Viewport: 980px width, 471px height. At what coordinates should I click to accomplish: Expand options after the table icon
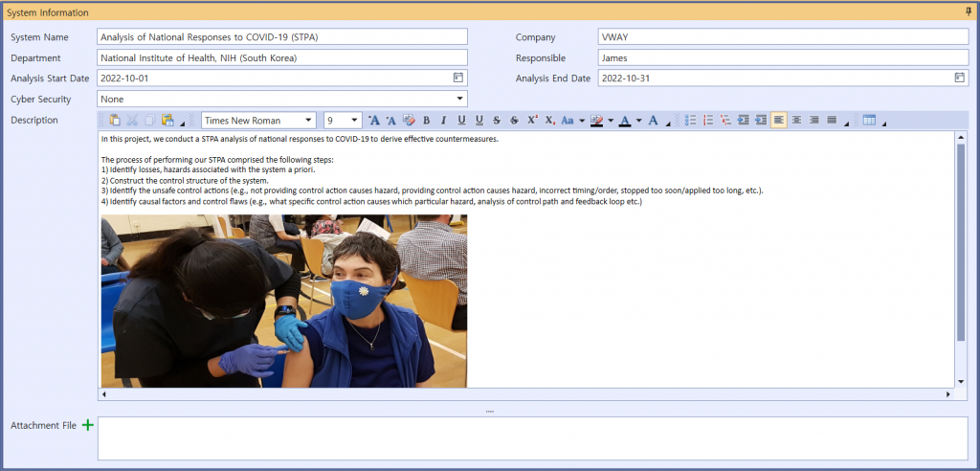coord(883,123)
